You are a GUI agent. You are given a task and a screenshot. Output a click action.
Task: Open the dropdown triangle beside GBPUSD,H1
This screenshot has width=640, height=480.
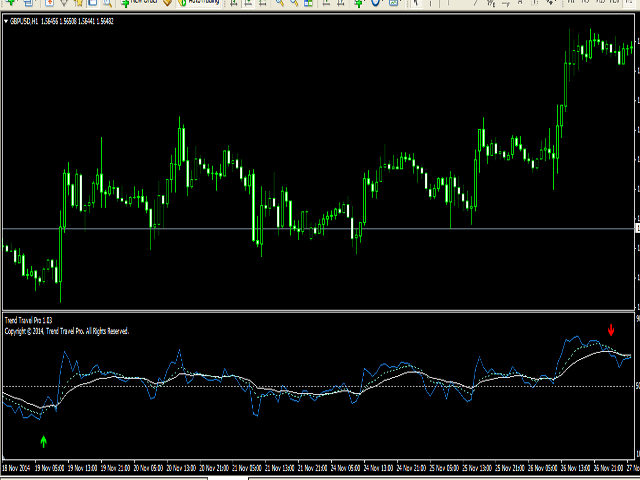pos(5,22)
